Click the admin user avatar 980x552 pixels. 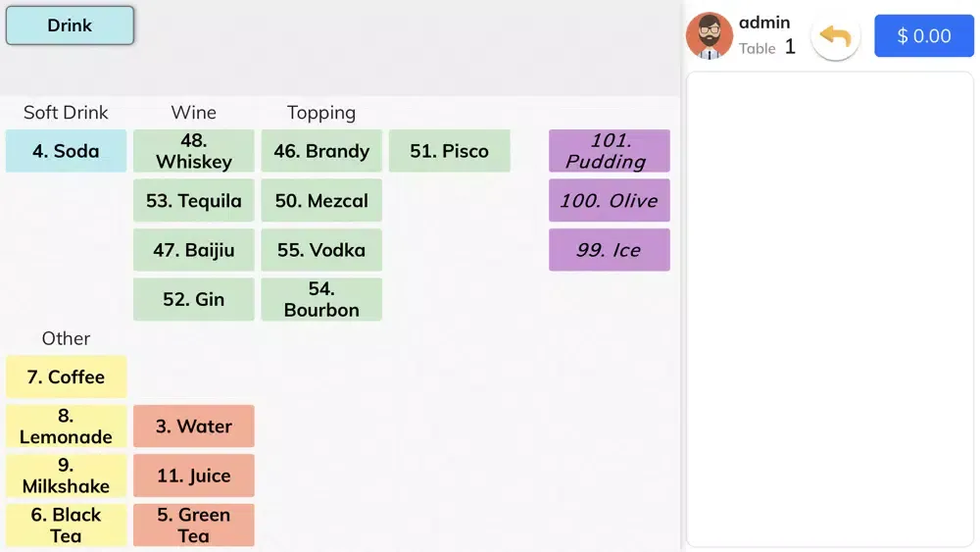pos(710,36)
